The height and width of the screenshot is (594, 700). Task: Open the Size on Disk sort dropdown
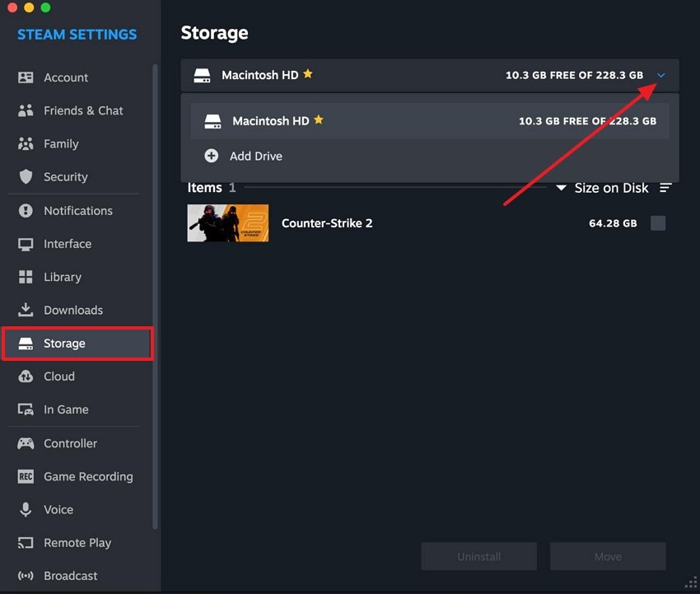point(602,188)
